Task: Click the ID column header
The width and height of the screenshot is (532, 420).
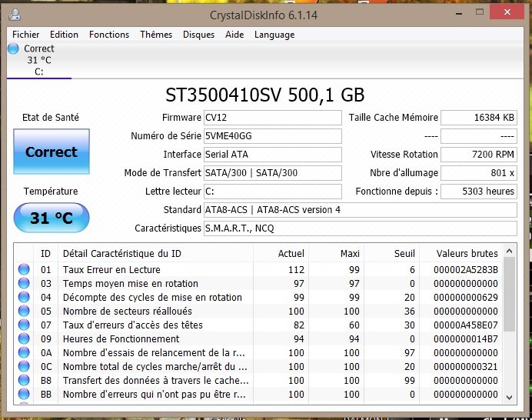Action: point(45,254)
